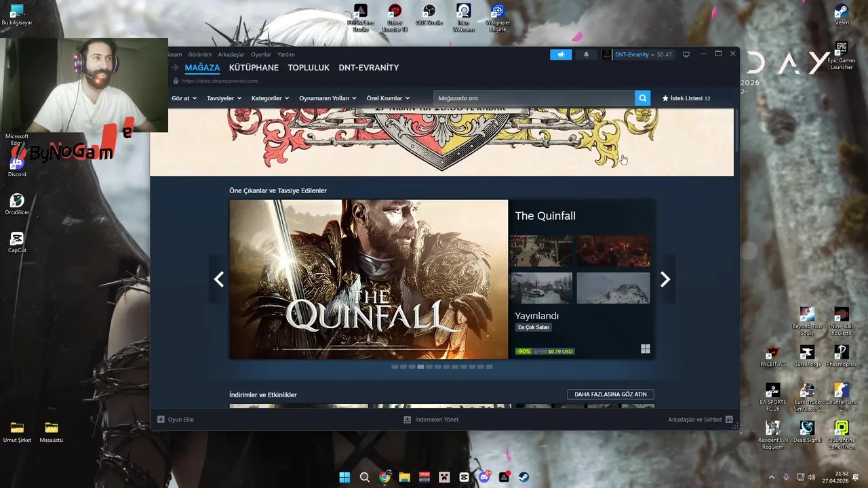
Task: Switch to the KÜTÜPHANE tab
Action: pos(254,68)
